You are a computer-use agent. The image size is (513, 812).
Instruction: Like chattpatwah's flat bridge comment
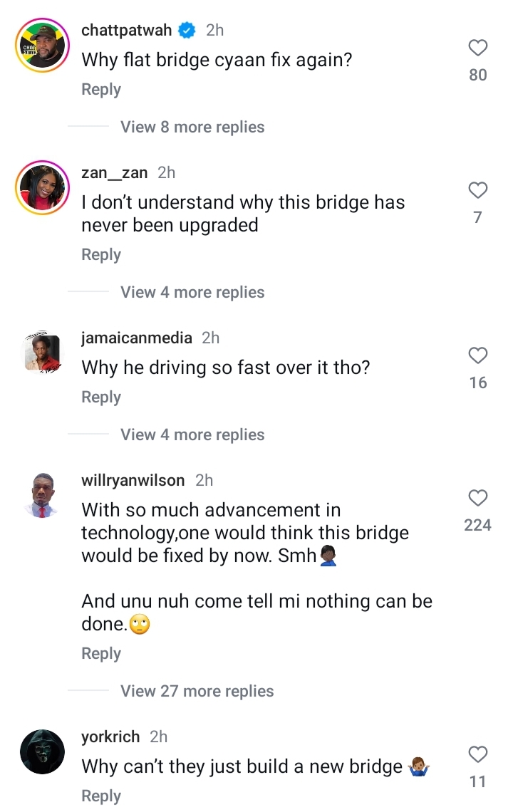[477, 48]
